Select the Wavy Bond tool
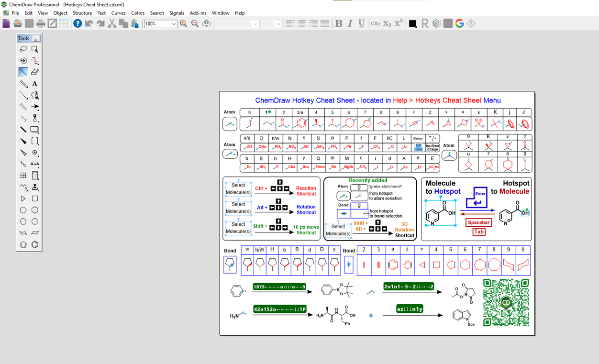Viewport: 599px width, 364px height. coord(23,164)
